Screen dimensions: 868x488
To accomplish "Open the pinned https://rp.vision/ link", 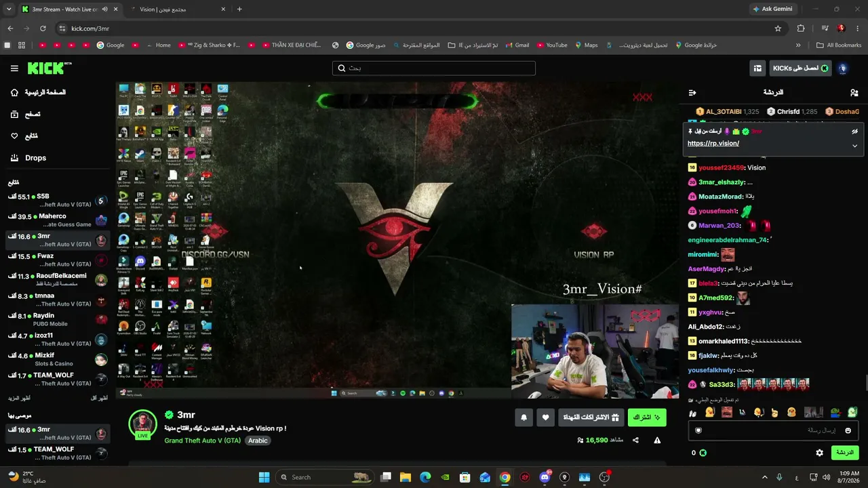I will (x=713, y=144).
